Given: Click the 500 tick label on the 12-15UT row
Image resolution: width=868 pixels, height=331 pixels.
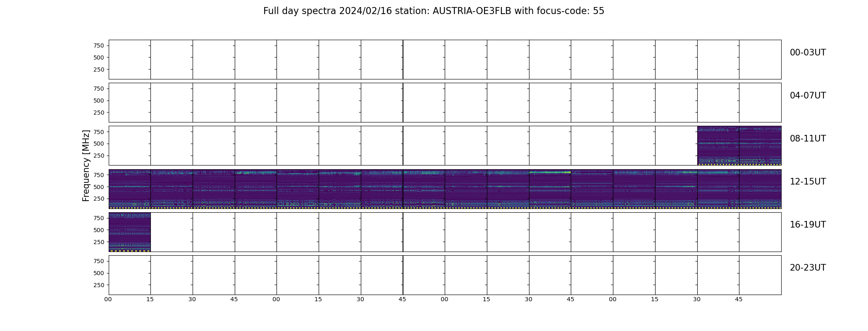Looking at the screenshot, I should click(99, 187).
